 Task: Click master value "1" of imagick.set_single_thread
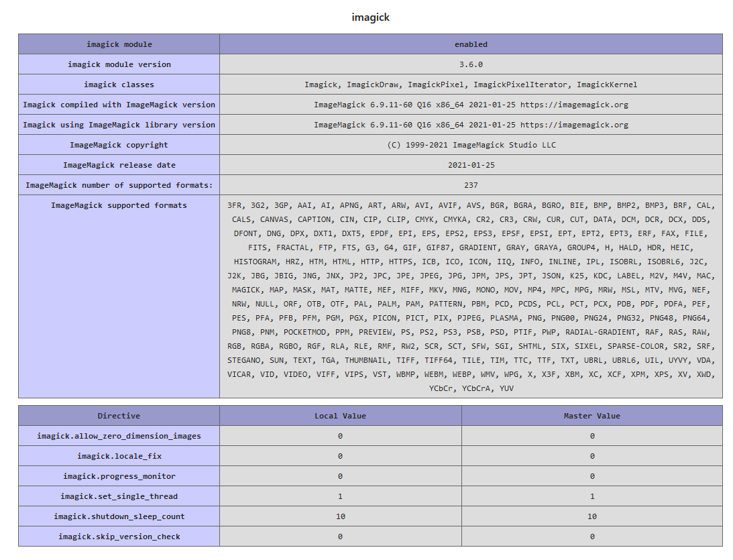(591, 496)
